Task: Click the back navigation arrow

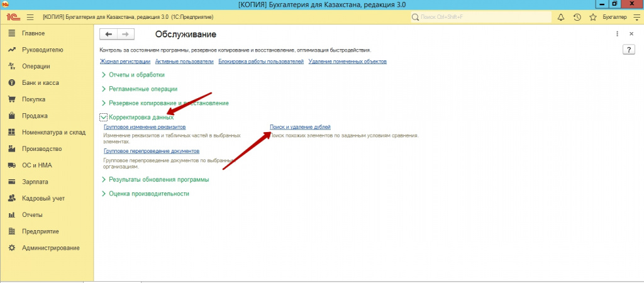Action: 109,35
